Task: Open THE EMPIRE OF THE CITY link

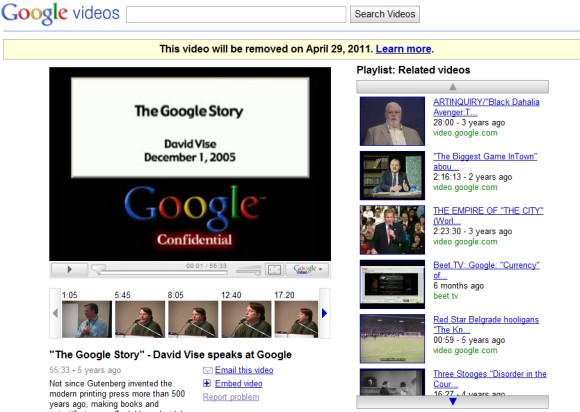Action: [488, 216]
